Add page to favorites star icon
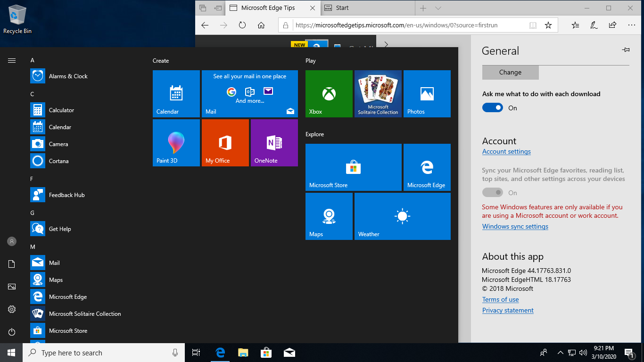Screen dimensions: 644x362 548,25
